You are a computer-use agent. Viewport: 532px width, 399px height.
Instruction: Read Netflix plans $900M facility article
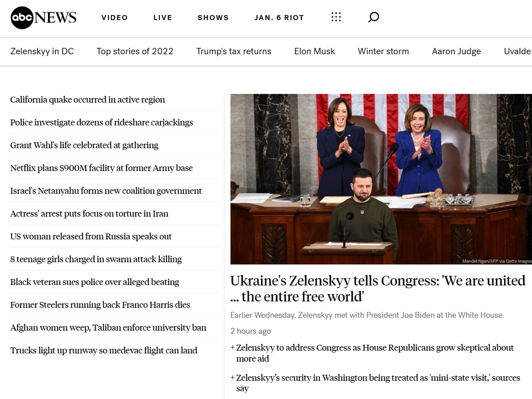tap(101, 168)
